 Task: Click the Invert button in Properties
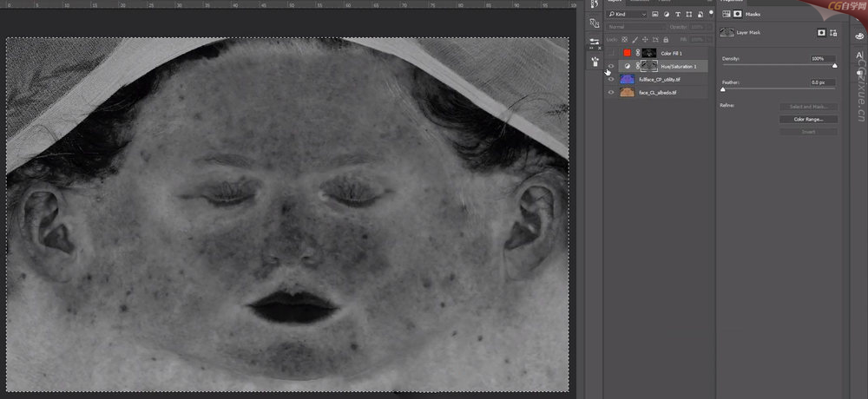click(x=808, y=132)
